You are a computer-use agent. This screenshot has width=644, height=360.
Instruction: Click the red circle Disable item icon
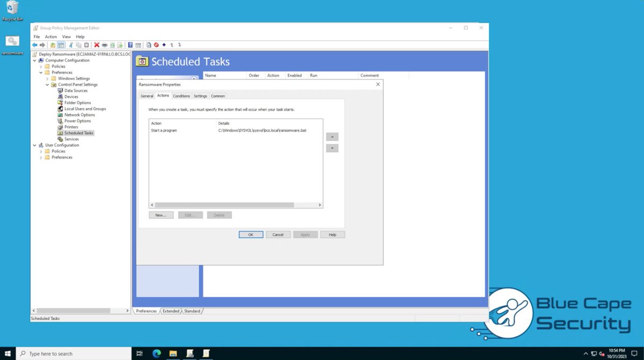pyautogui.click(x=156, y=45)
